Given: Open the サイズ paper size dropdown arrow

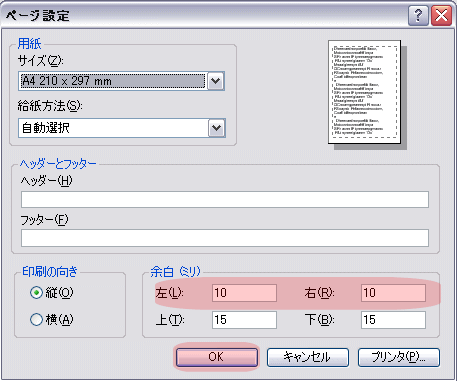Looking at the screenshot, I should click(216, 81).
